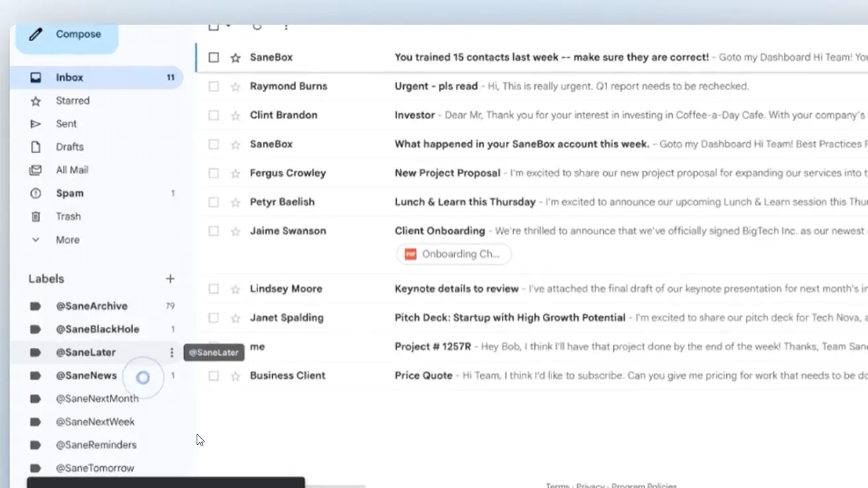Screen dimensions: 868x488
Task: Click the @SaneLater label icon
Action: tap(36, 352)
